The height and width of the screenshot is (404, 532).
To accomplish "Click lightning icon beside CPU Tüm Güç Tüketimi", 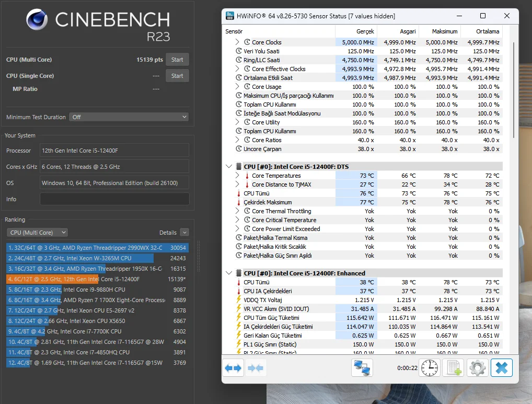I will click(x=239, y=317).
